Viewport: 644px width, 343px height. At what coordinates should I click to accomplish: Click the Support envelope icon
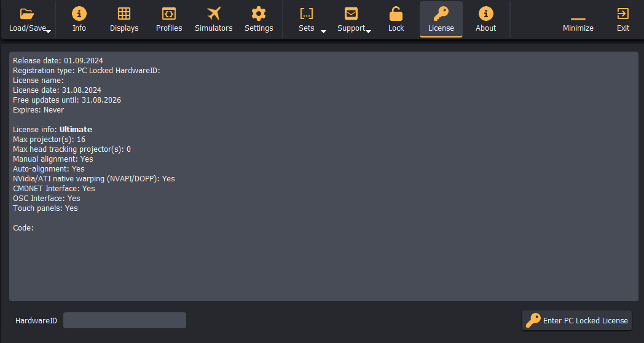351,14
